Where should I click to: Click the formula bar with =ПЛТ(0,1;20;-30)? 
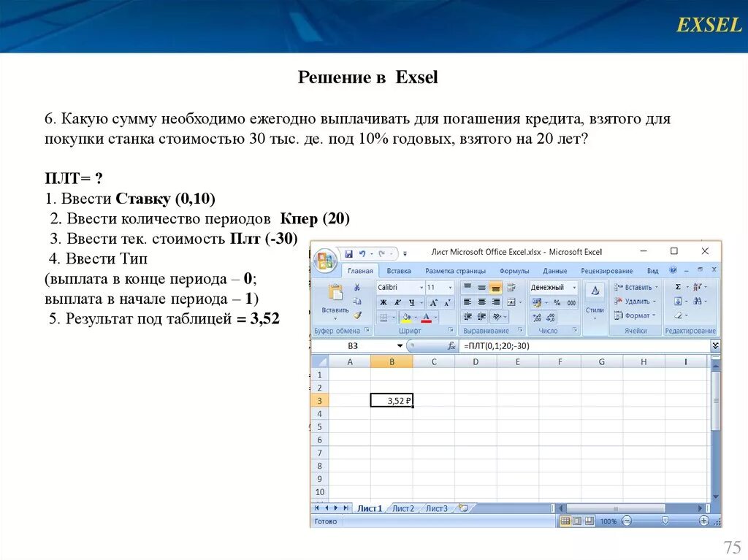585,346
